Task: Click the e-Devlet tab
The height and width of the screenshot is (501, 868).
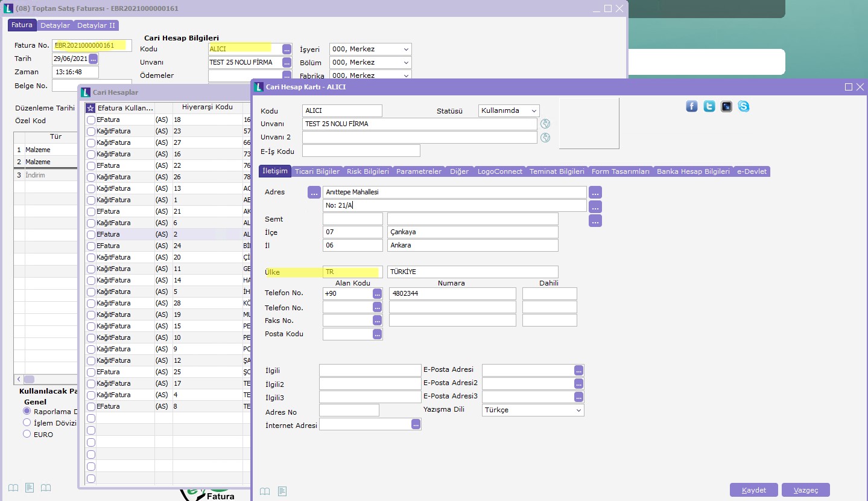Action: pyautogui.click(x=752, y=171)
